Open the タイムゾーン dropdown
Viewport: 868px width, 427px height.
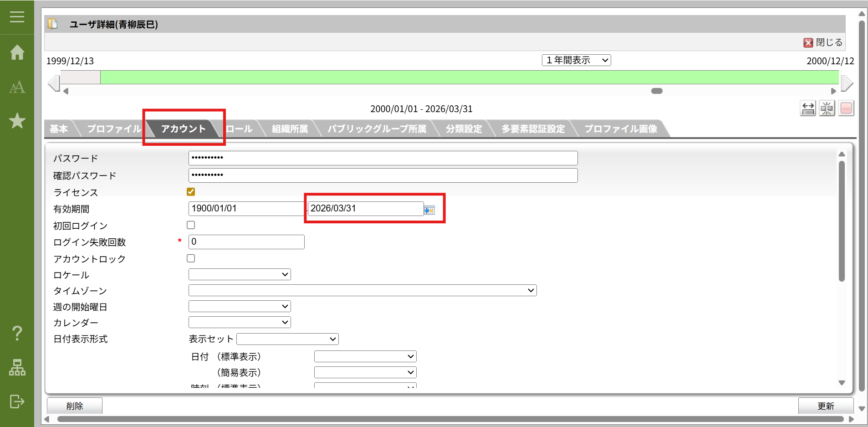click(363, 290)
